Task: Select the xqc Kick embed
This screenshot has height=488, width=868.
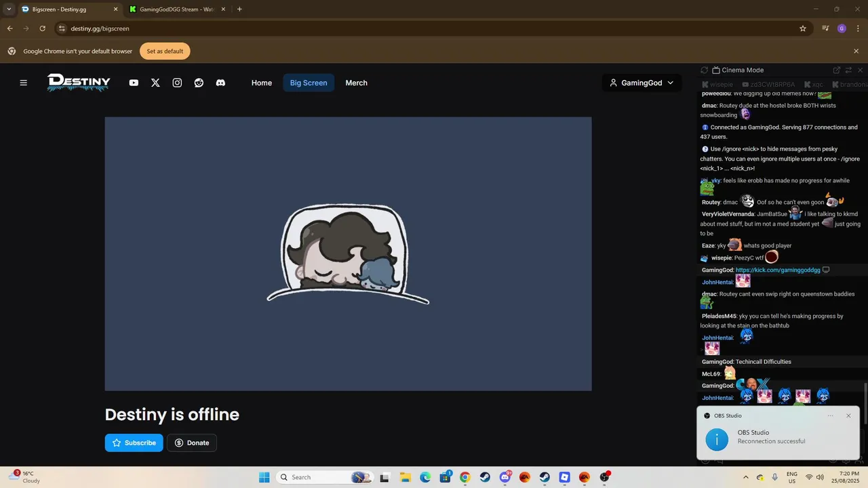Action: (813, 85)
